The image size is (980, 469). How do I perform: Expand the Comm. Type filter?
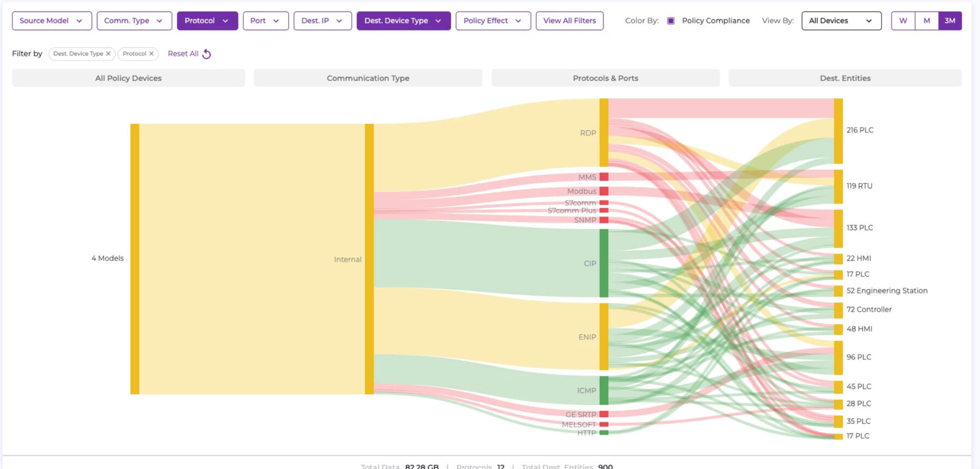pos(134,21)
